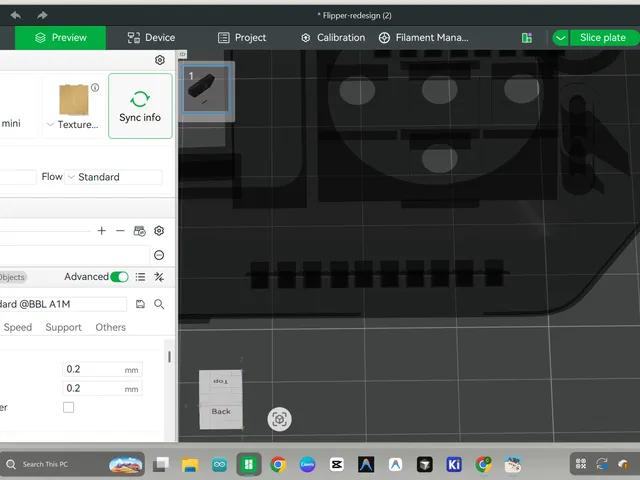640x480 pixels.
Task: Click the cloud status tray icon
Action: coord(623,464)
